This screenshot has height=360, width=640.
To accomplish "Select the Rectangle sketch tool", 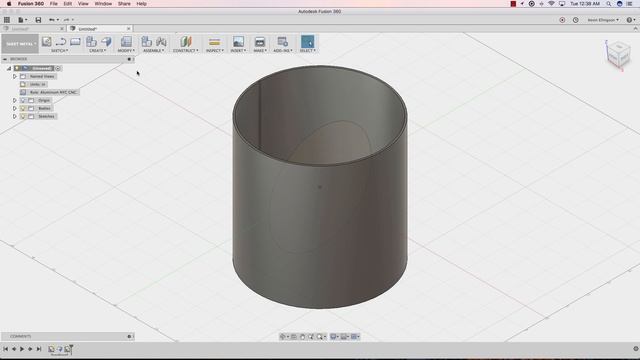I will pos(75,41).
